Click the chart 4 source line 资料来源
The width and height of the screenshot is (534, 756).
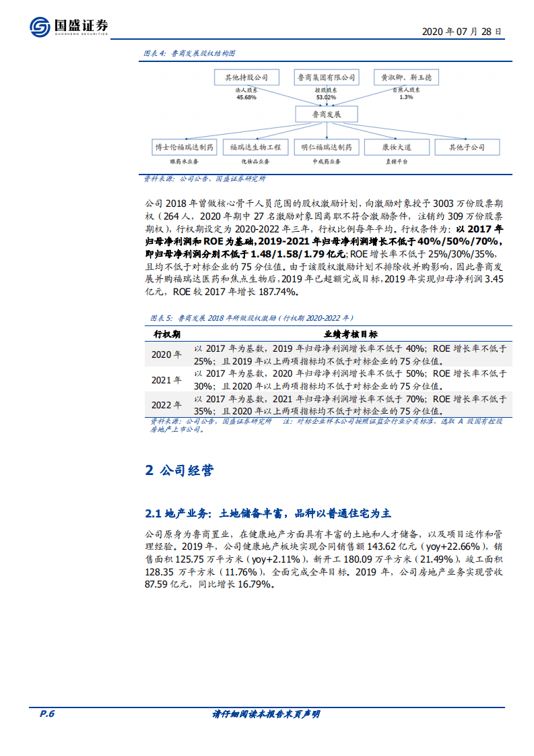click(205, 179)
